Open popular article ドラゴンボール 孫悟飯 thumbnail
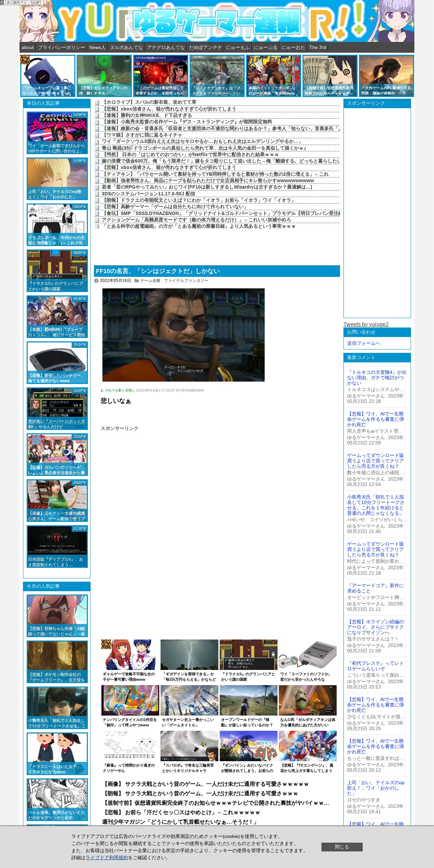 [x=57, y=224]
